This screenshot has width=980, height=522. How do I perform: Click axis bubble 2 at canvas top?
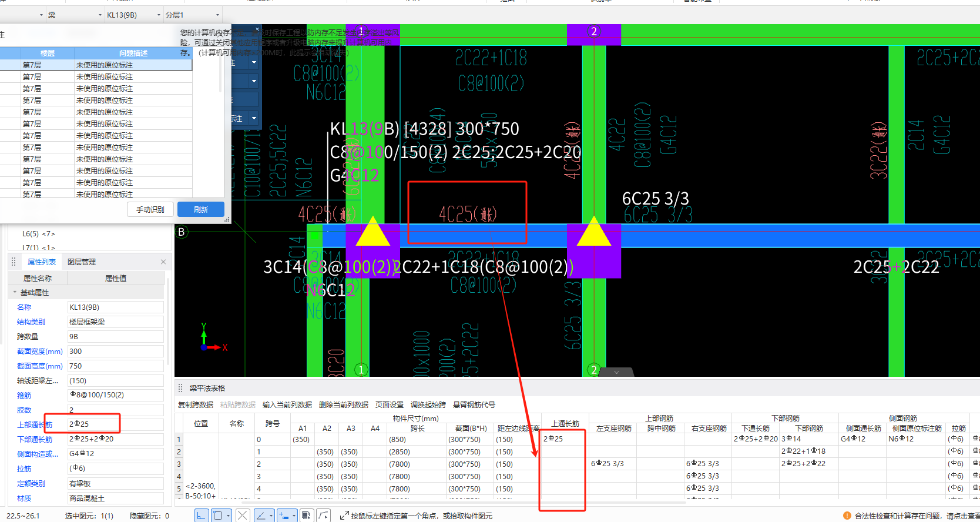click(594, 31)
